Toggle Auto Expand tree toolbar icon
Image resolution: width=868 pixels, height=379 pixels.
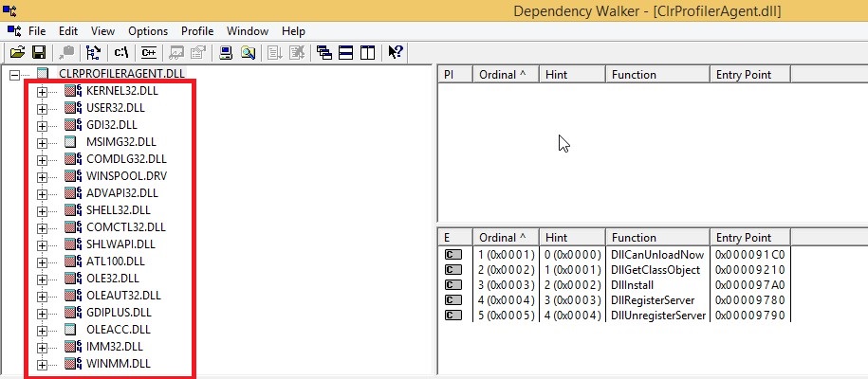click(93, 52)
